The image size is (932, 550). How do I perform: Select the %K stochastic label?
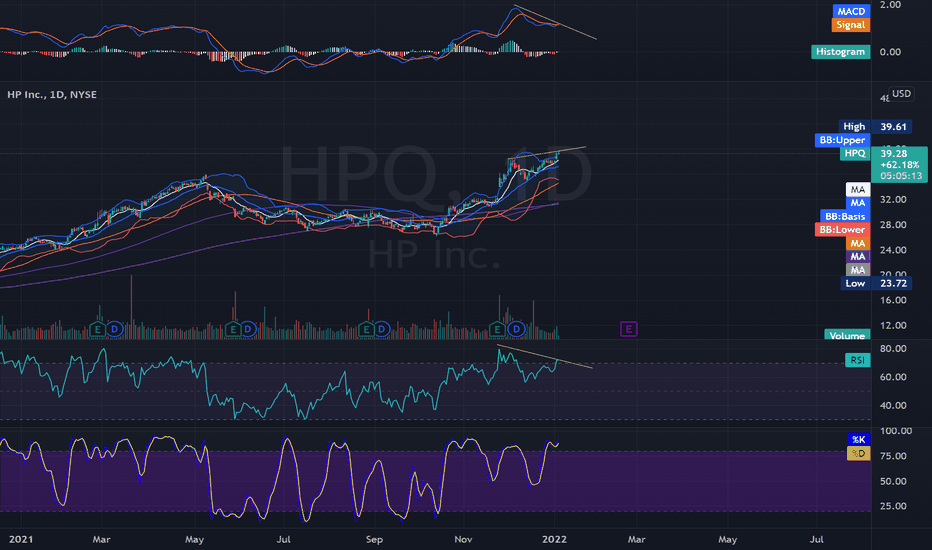(x=858, y=439)
